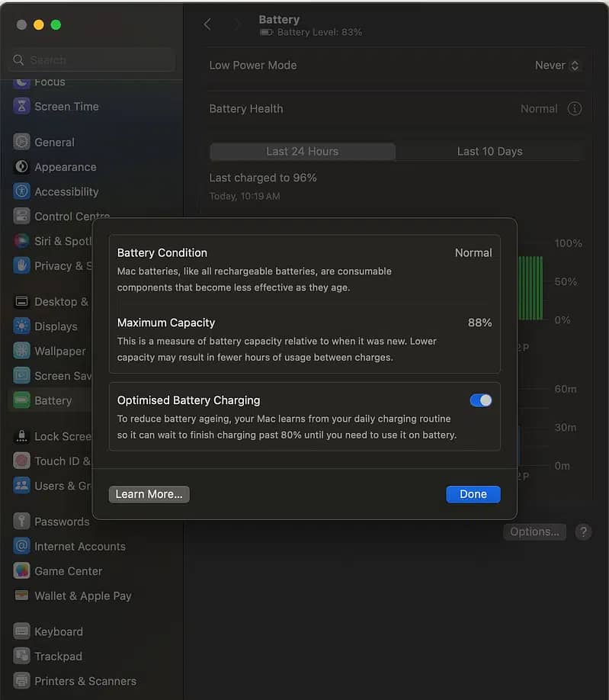The image size is (609, 700).
Task: Open Printers & Scanners icon
Action: pos(21,681)
